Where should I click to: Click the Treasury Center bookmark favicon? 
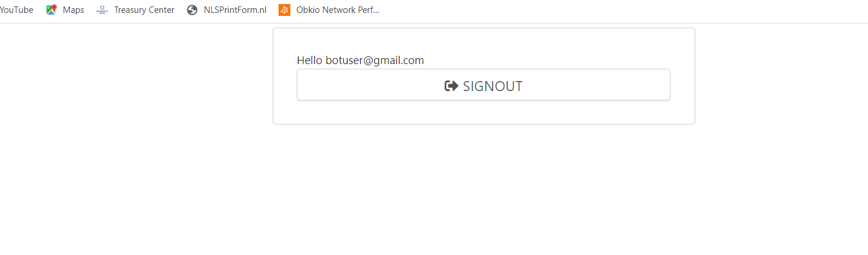pos(102,10)
